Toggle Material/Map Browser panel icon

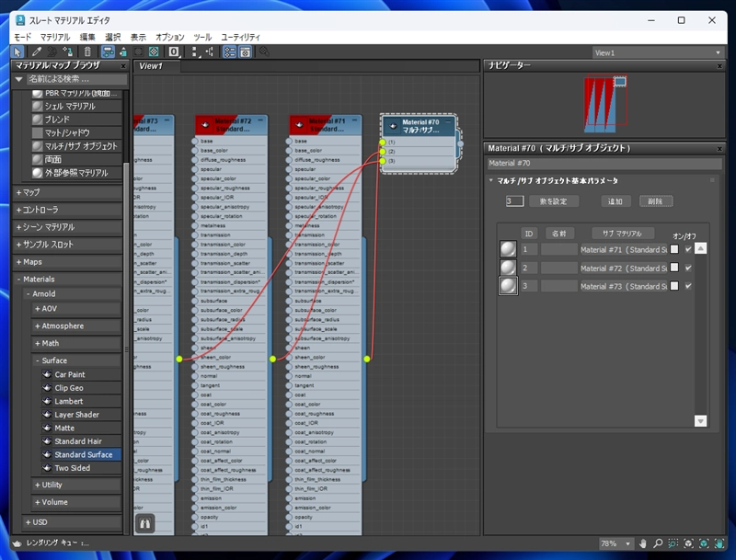[x=229, y=52]
